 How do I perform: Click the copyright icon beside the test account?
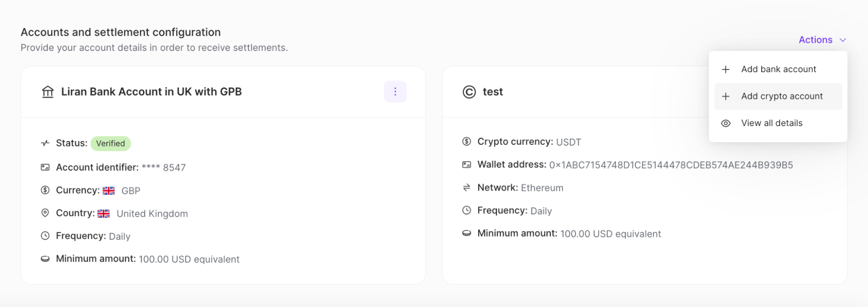pyautogui.click(x=468, y=92)
